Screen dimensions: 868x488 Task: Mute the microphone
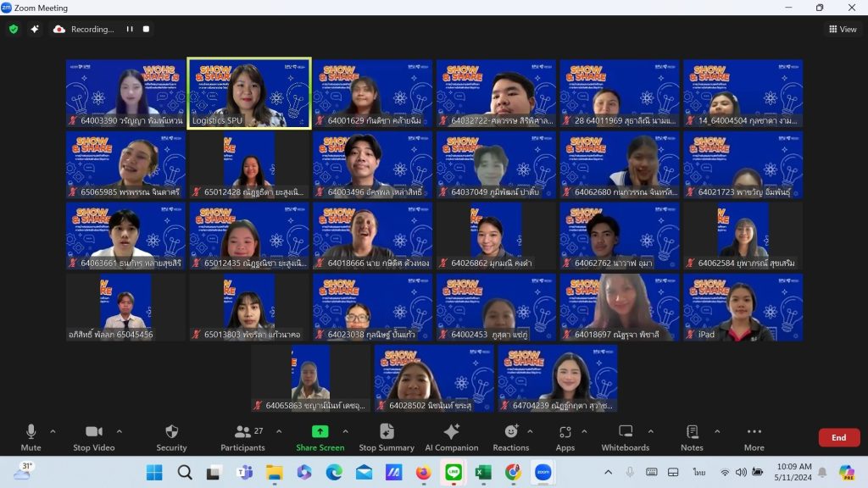(31, 438)
